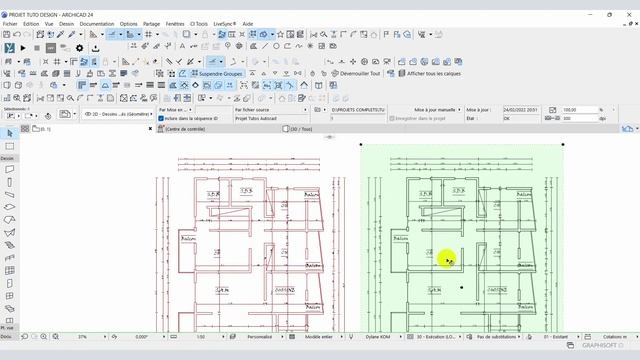Click Afficher tous les calques button
640x360 pixels.
(x=430, y=74)
